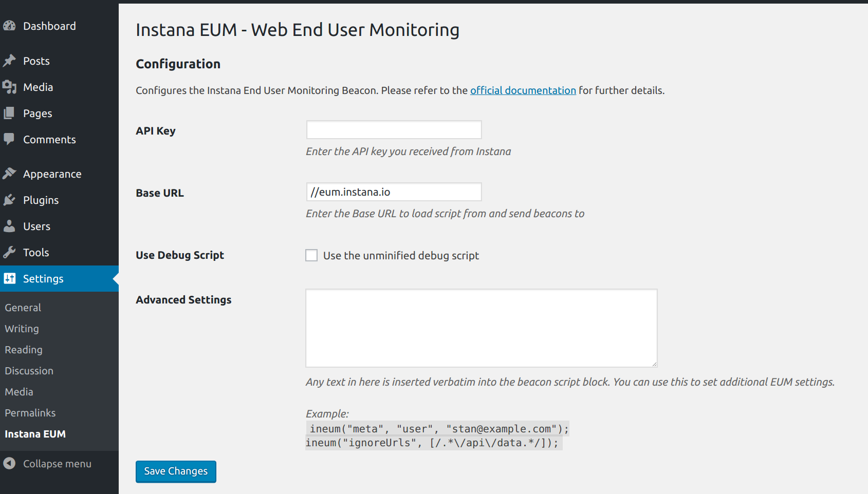Image resolution: width=868 pixels, height=494 pixels.
Task: Click the Dashboard gauge icon
Action: point(9,26)
